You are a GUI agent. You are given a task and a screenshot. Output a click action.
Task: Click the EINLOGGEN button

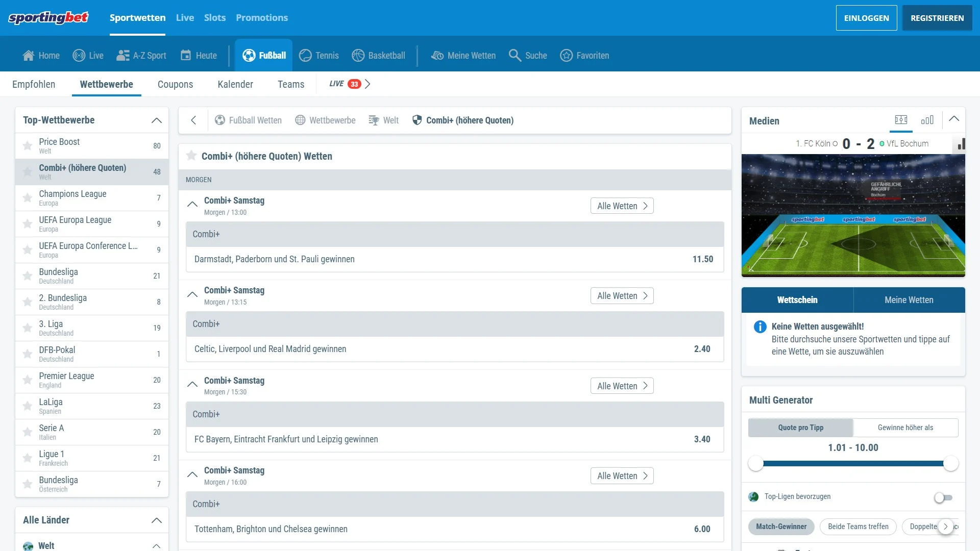coord(866,18)
